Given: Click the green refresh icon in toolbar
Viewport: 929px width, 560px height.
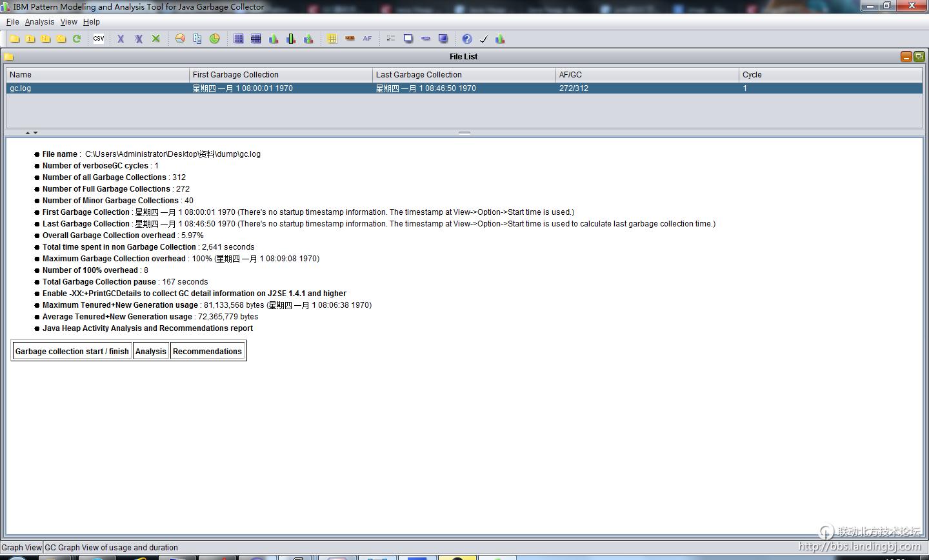Looking at the screenshot, I should (77, 39).
